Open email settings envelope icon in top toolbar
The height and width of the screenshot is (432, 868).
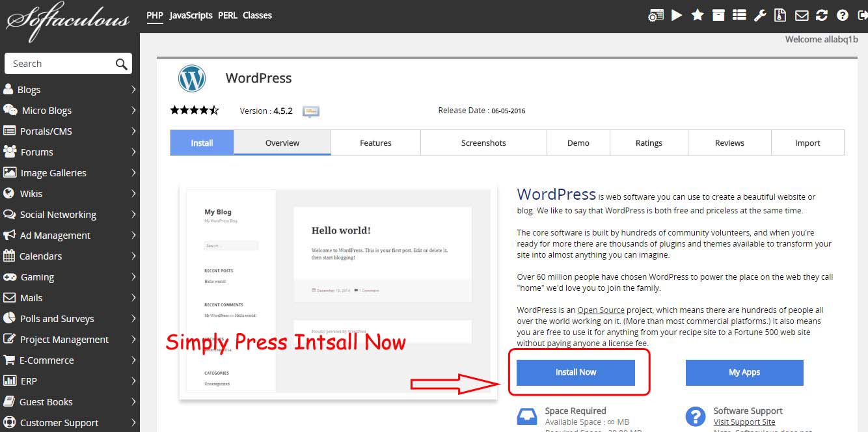(x=802, y=15)
